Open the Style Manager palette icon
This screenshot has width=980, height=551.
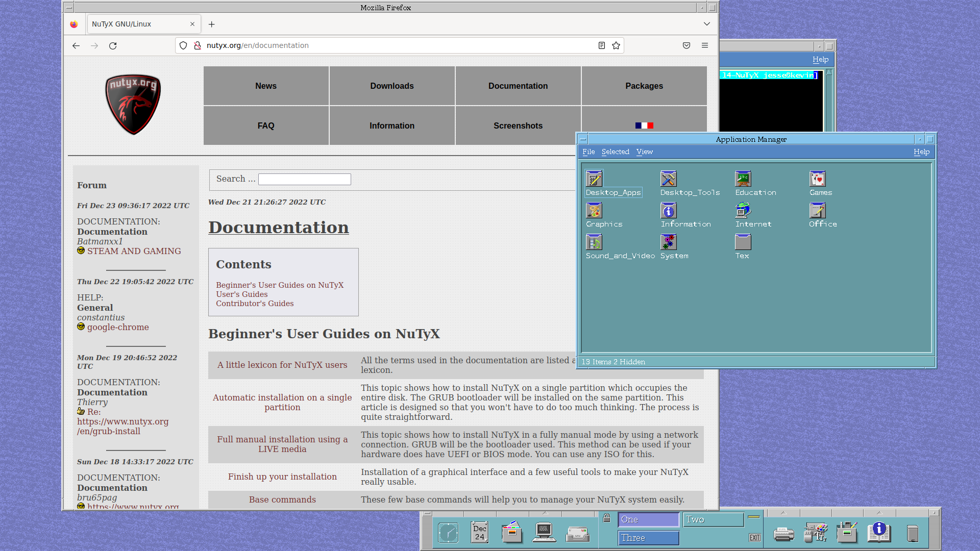click(x=816, y=532)
